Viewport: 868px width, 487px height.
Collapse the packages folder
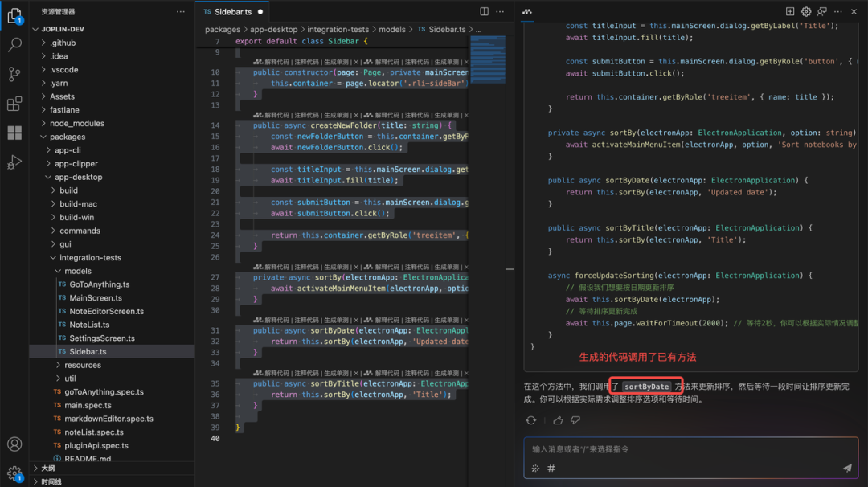tap(68, 137)
